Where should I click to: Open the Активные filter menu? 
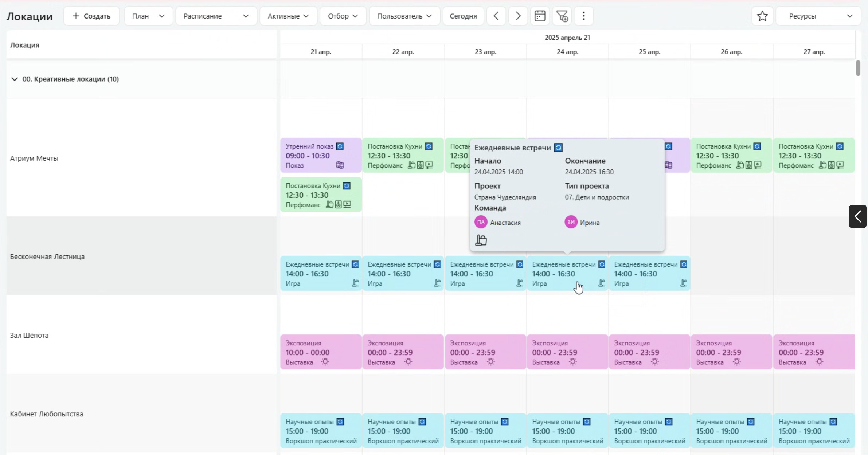288,16
